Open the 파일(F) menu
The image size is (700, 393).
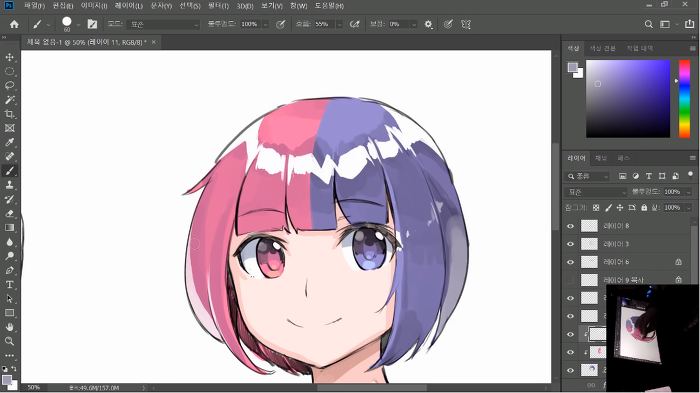pyautogui.click(x=34, y=6)
